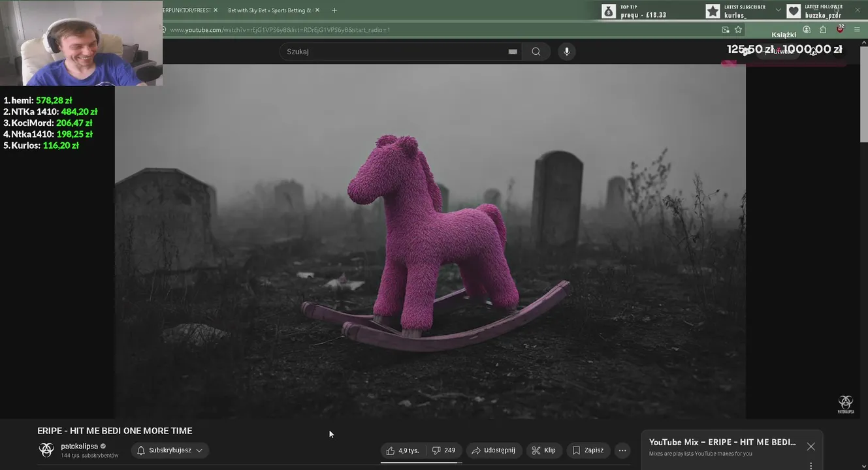Select leaderboard entry 3.KociMord
This screenshot has width=868, height=470.
pyautogui.click(x=48, y=123)
